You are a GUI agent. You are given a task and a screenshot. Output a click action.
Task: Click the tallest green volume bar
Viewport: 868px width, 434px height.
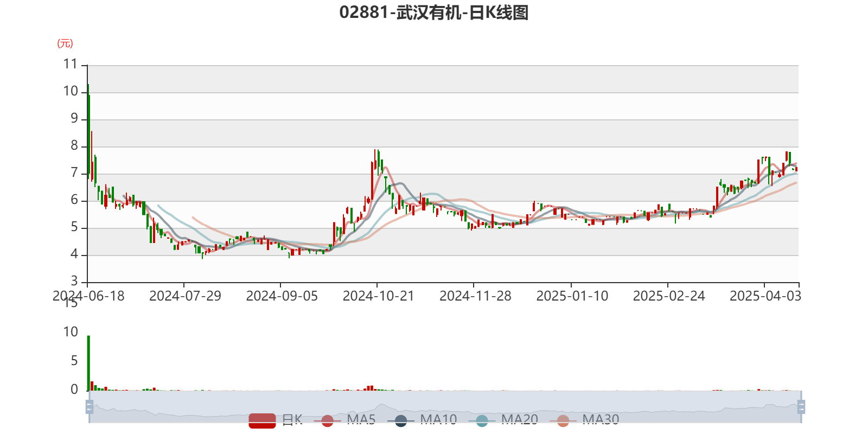pos(88,363)
